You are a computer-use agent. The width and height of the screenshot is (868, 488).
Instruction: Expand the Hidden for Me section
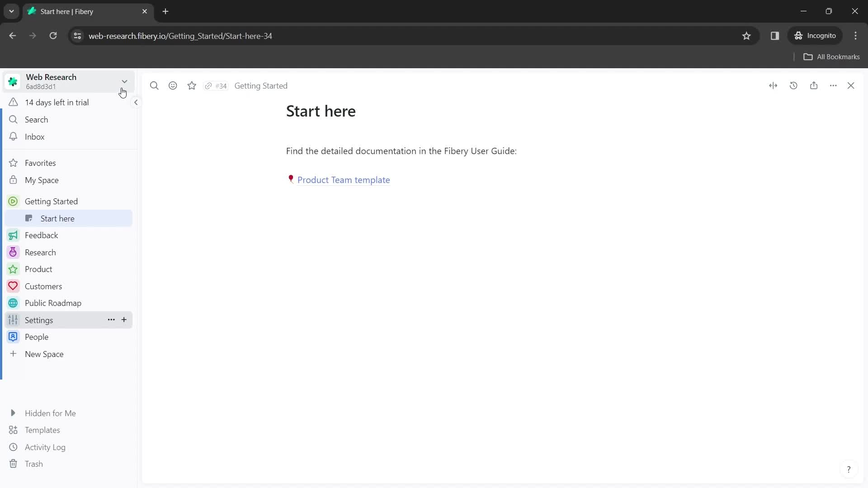click(13, 413)
